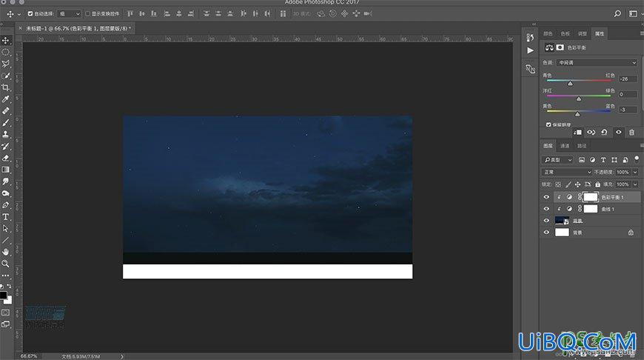Screen dimensions: 644x360
Task: Switch to the 颜色 color tab
Action: 548,33
